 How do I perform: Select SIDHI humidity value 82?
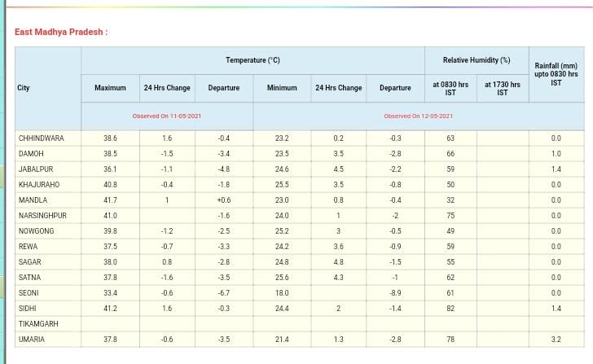click(x=450, y=309)
